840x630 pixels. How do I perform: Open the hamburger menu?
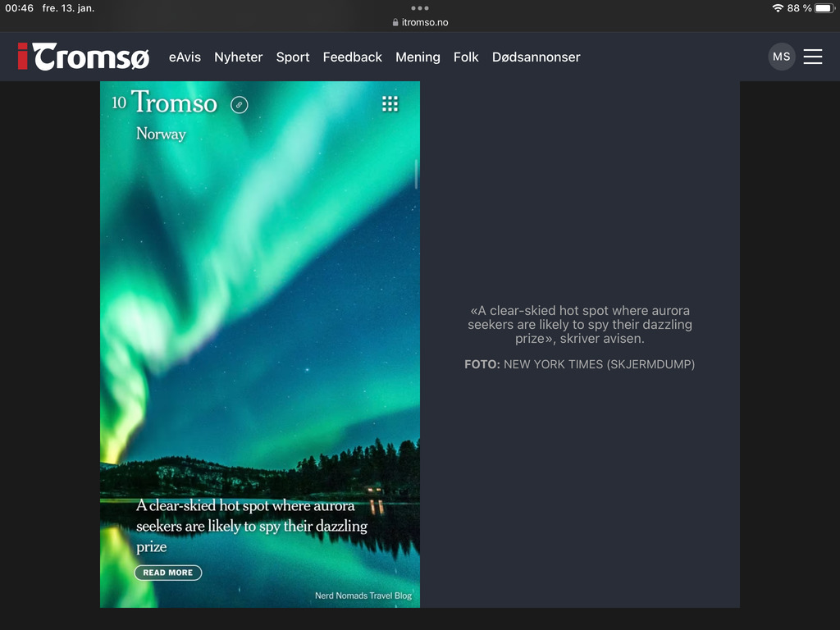[813, 57]
